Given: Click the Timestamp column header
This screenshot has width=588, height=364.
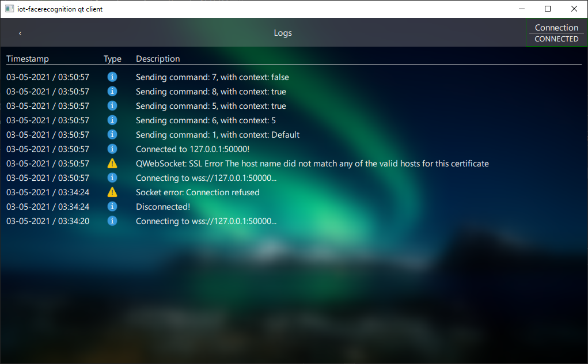Looking at the screenshot, I should coord(28,59).
